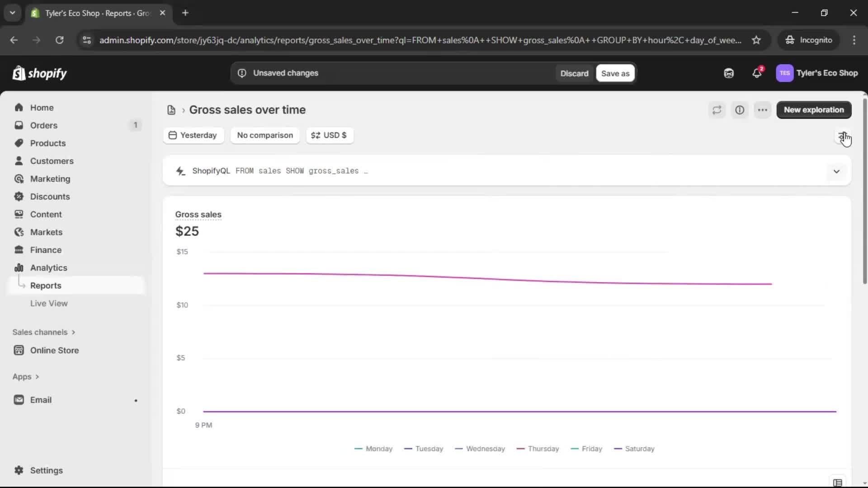Select the Tyler's Eco Shop browser tab
The width and height of the screenshot is (868, 488).
pos(90,13)
